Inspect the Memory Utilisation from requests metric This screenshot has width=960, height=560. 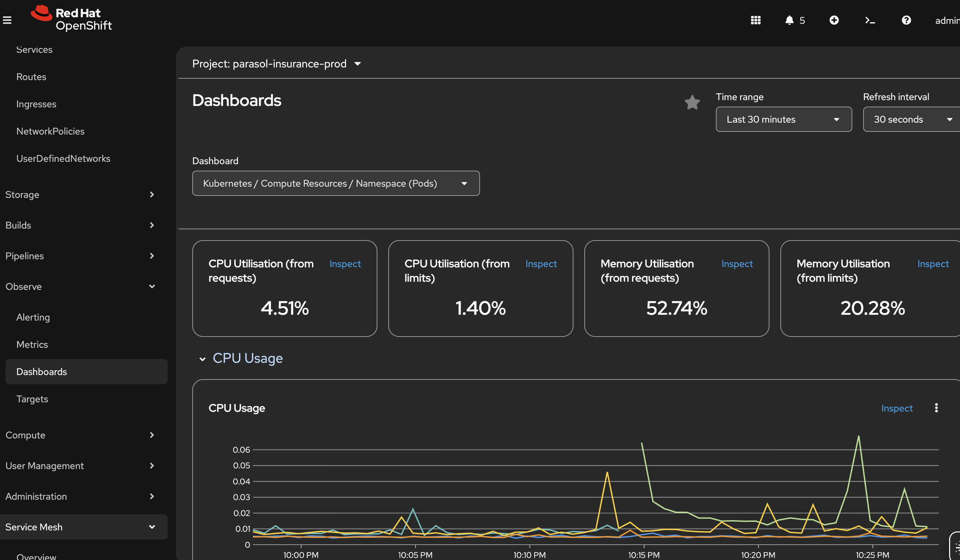(x=737, y=263)
